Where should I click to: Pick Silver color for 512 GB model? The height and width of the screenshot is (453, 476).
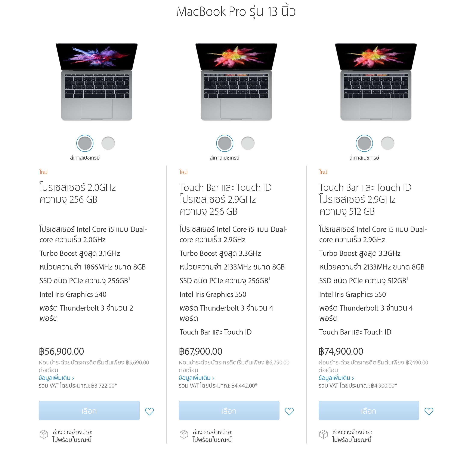(x=388, y=143)
